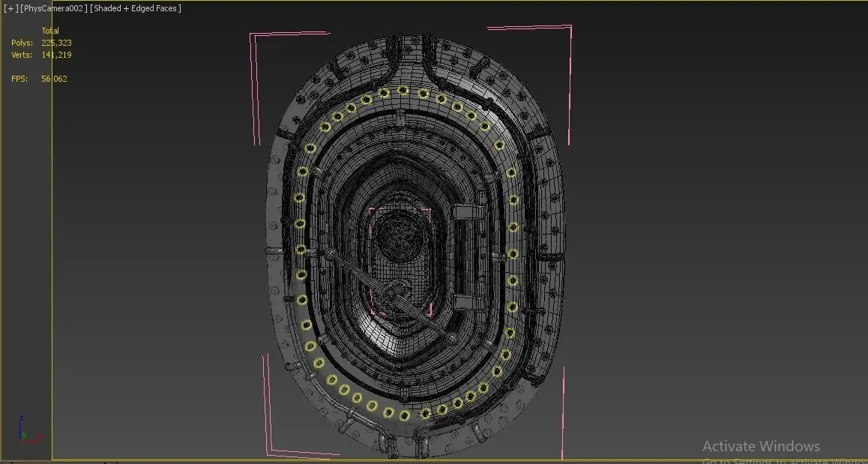This screenshot has height=464, width=868.
Task: Click the Activate Windows notice text
Action: [761, 446]
